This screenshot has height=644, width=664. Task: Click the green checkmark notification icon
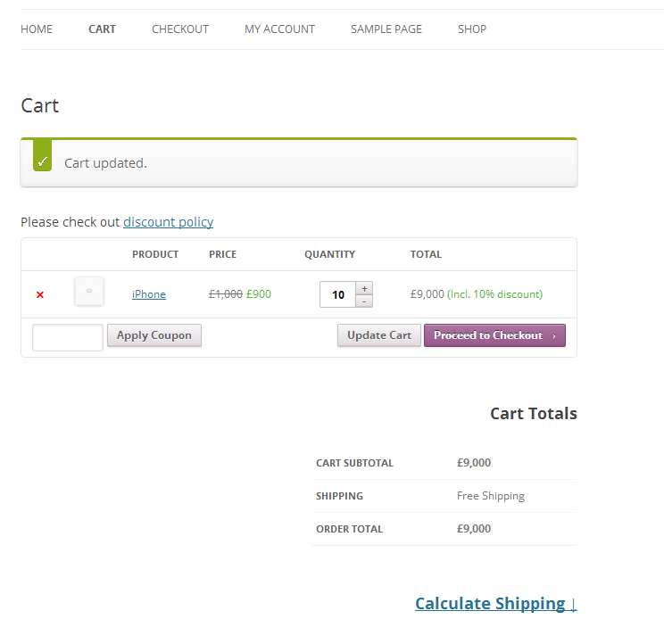coord(42,155)
